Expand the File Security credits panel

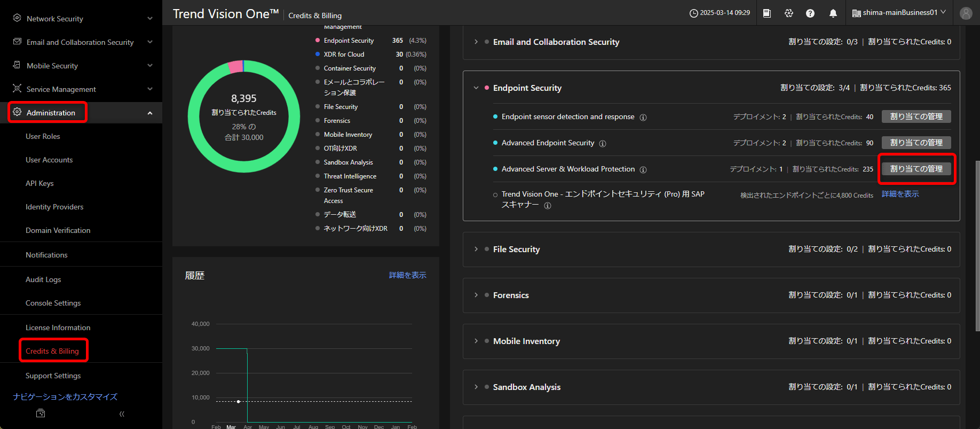[476, 249]
